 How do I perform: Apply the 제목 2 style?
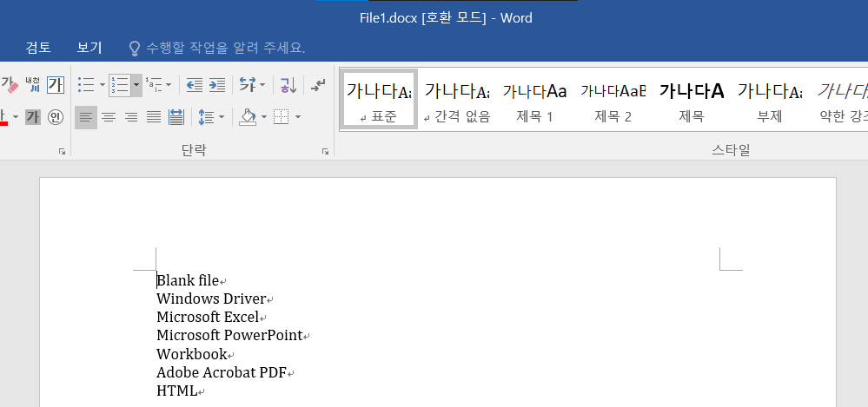point(613,100)
